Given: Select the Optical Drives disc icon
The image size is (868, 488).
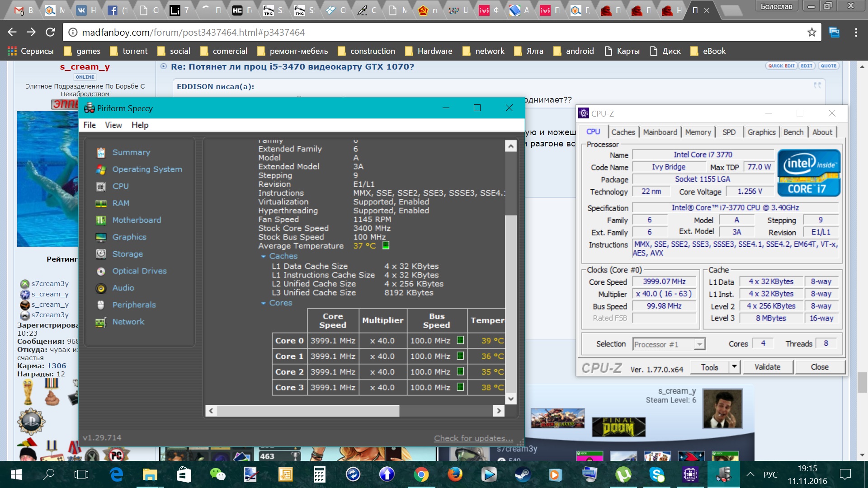Looking at the screenshot, I should coord(101,271).
